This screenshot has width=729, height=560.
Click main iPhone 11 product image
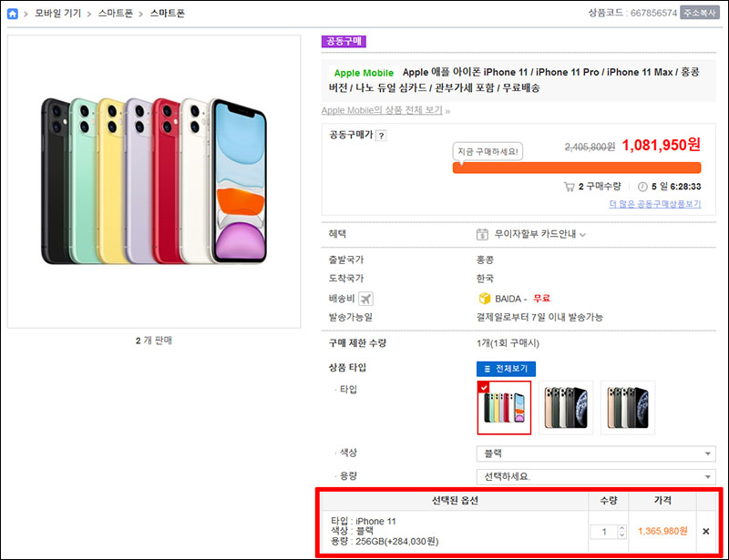click(154, 182)
